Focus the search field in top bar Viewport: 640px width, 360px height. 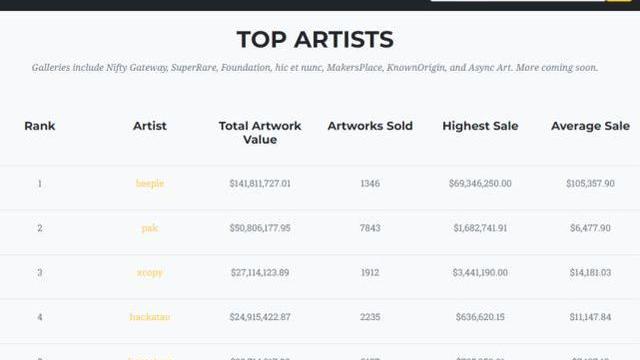tap(518, 0)
